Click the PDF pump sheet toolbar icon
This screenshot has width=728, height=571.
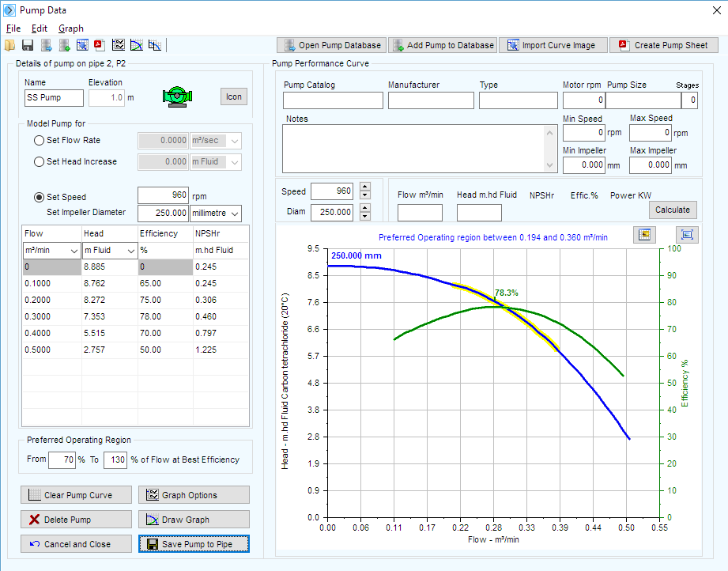tap(100, 45)
